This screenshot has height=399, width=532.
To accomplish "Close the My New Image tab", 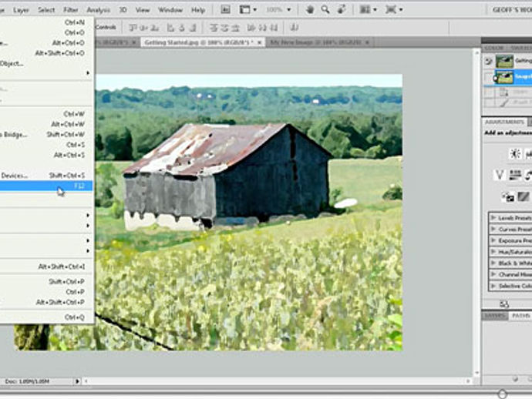I will coord(367,42).
